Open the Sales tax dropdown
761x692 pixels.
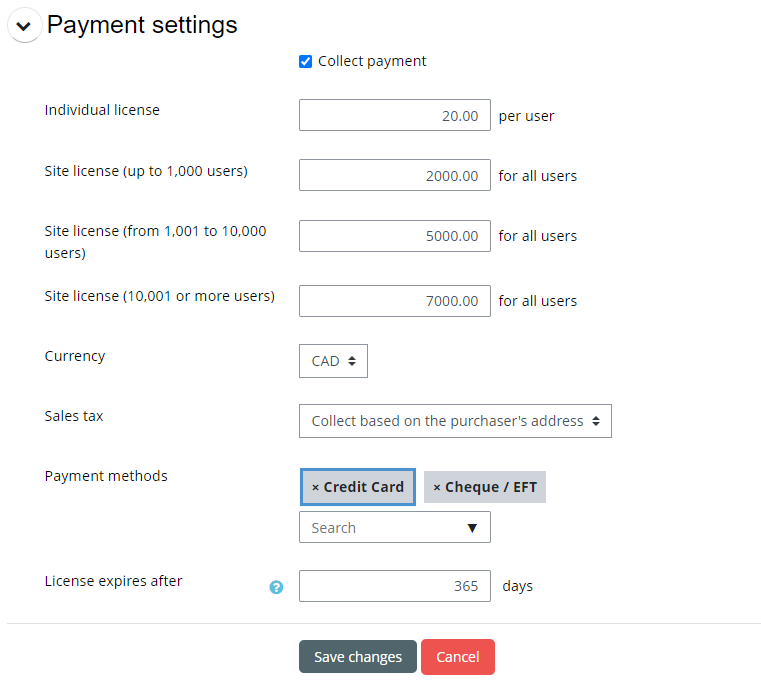tap(455, 421)
